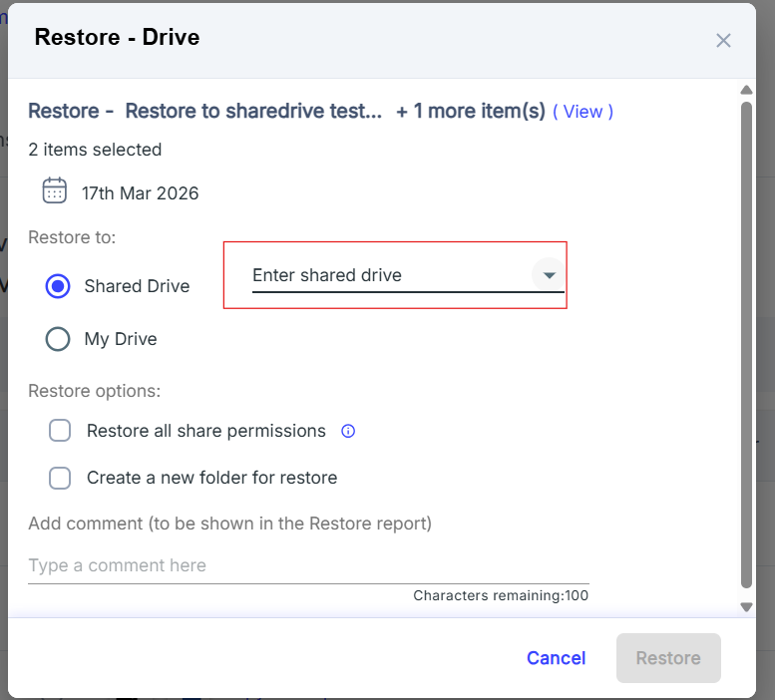
Task: Click the Restore all share permissions label
Action: [x=206, y=431]
